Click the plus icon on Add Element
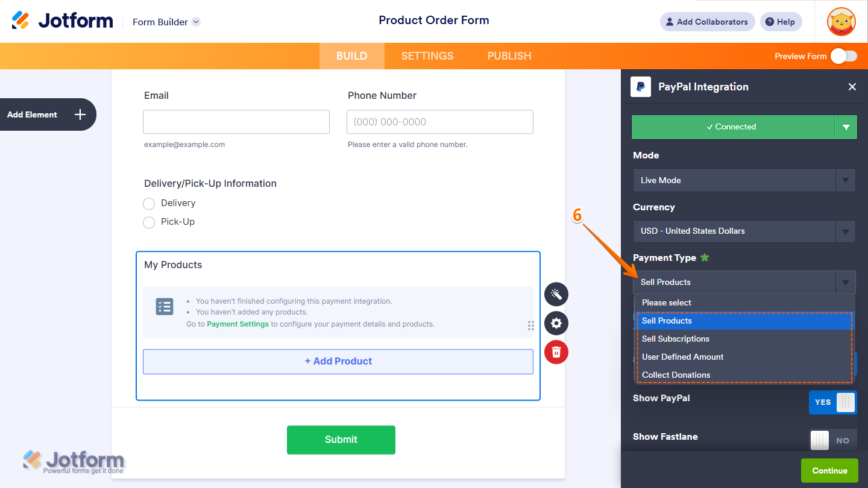 (80, 114)
